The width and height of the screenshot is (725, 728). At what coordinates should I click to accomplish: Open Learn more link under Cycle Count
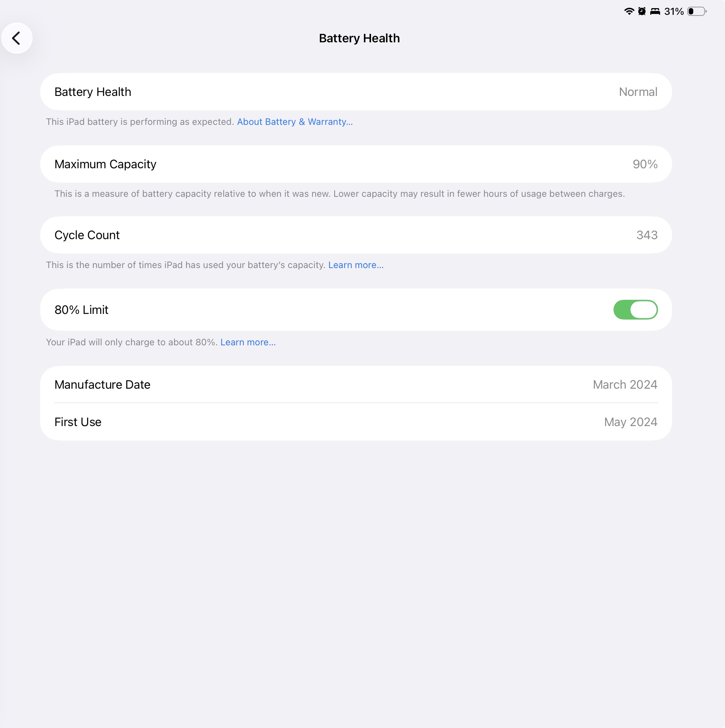355,265
